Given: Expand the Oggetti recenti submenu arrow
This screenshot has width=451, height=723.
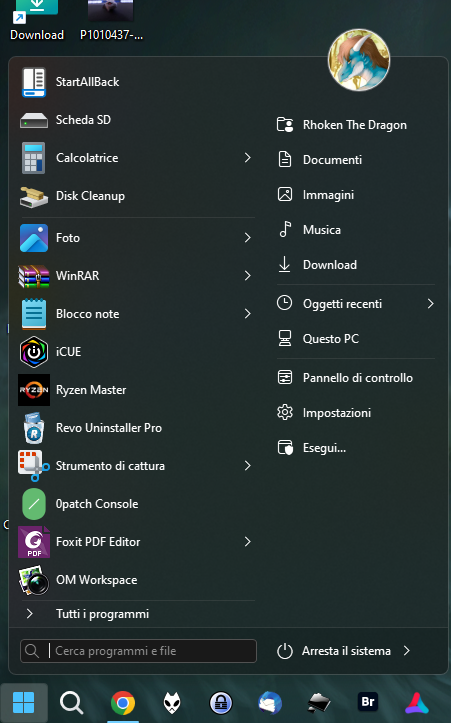Looking at the screenshot, I should (x=430, y=304).
